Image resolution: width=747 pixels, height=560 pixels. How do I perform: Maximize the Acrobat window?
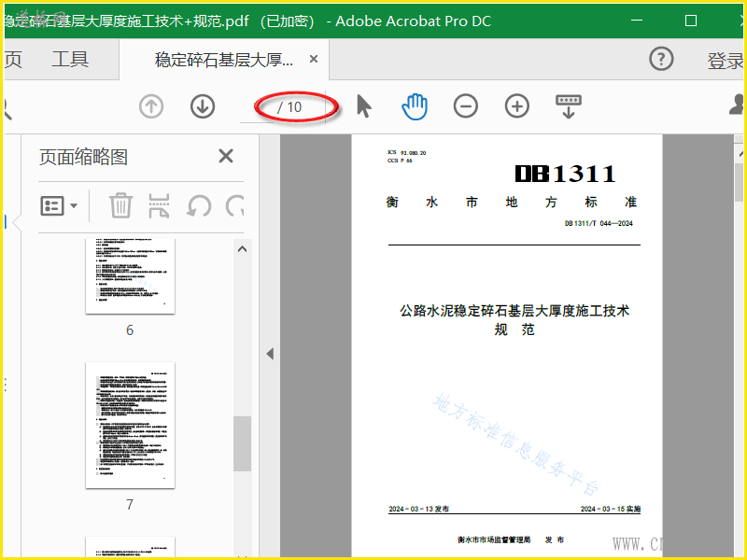click(x=691, y=21)
